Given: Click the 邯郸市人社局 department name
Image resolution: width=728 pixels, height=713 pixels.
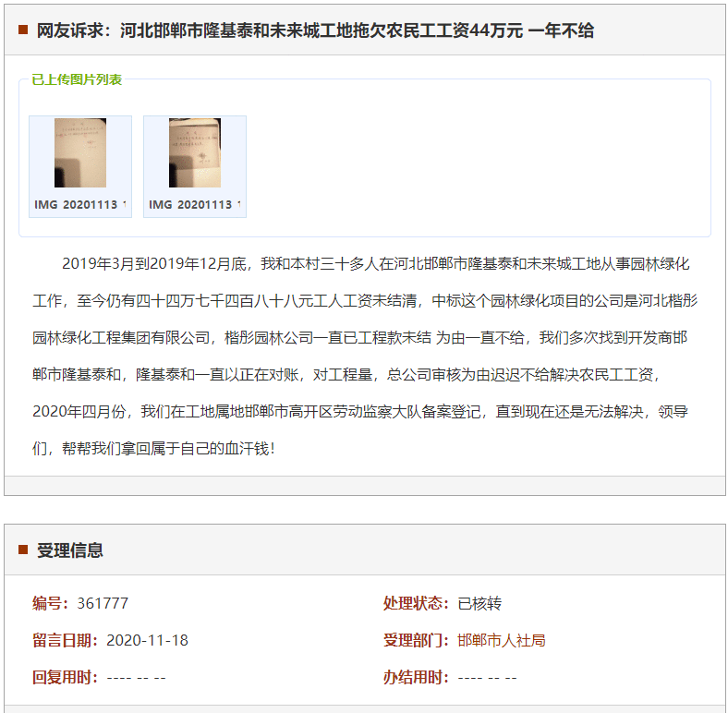Looking at the screenshot, I should coord(502,641).
